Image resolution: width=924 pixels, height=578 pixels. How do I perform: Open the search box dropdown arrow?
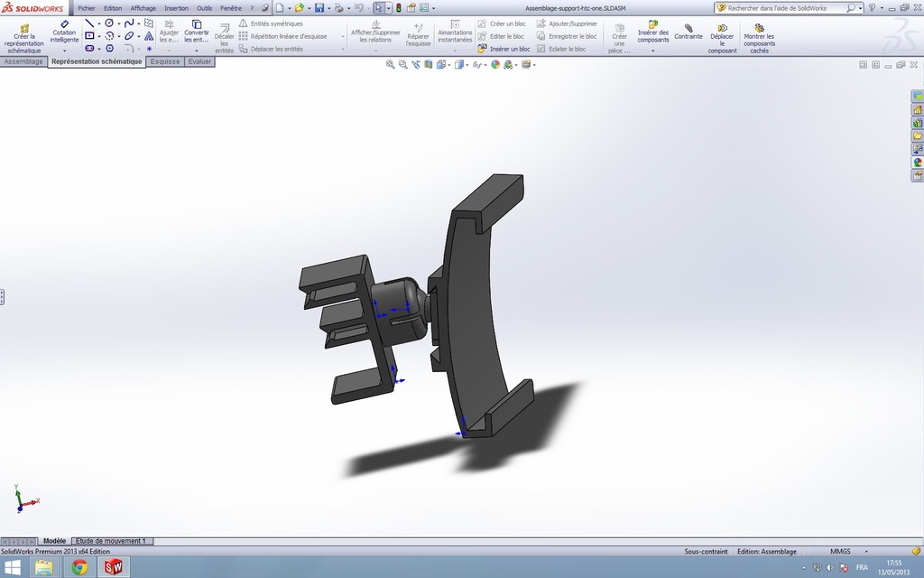click(x=860, y=8)
